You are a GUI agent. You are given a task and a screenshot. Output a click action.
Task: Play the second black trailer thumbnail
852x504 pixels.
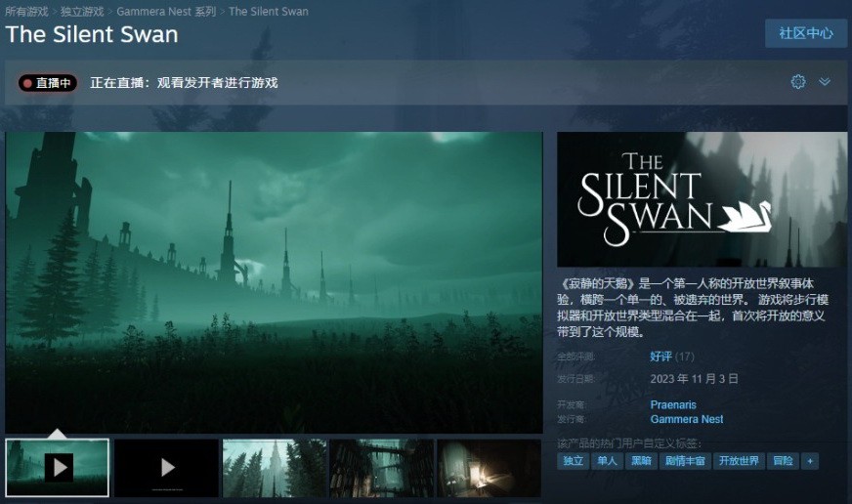[x=166, y=468]
